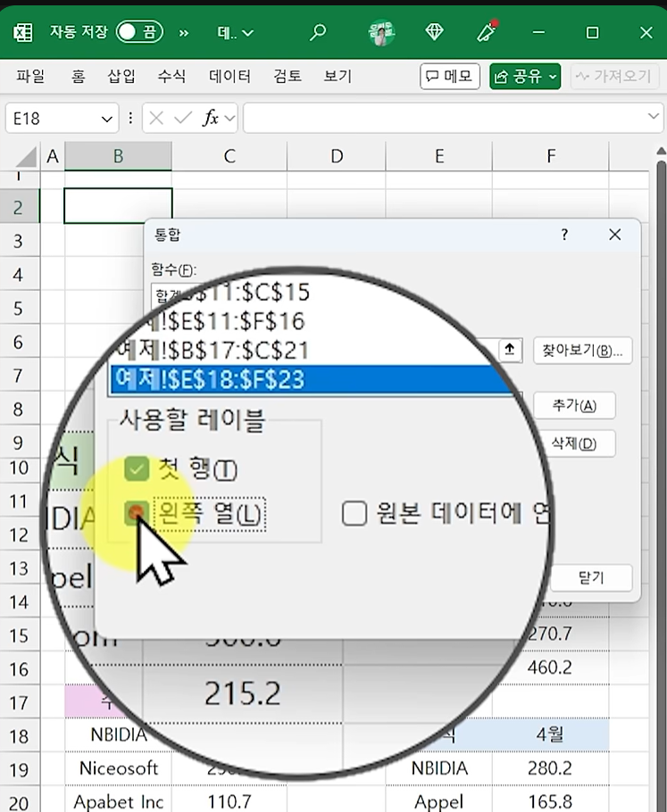Click the 메모 comments button

point(450,77)
